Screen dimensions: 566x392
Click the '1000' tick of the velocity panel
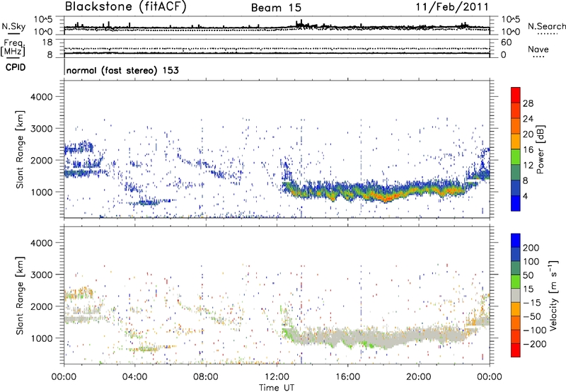coord(41,338)
